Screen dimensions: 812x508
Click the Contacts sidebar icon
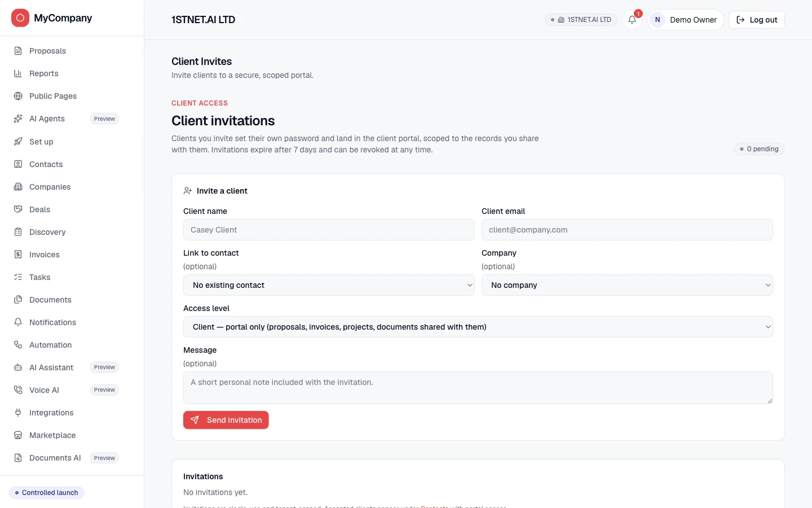coord(18,164)
